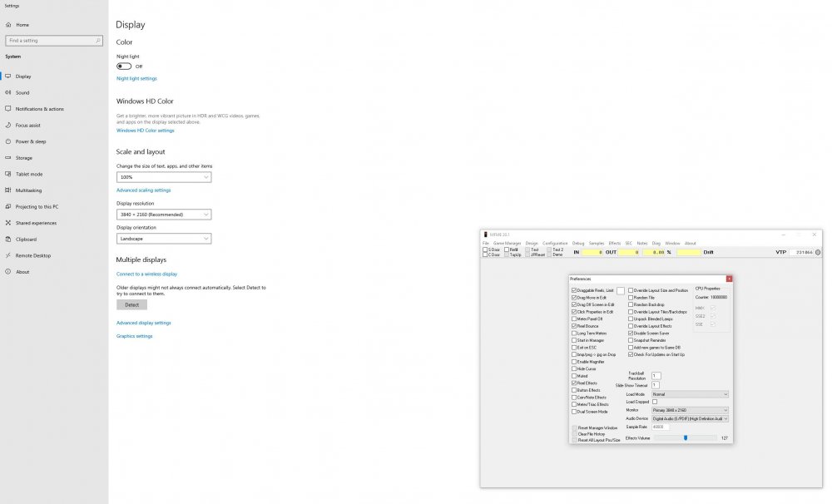Click the round VTP indicator icon
Image resolution: width=832 pixels, height=504 pixels.
click(x=817, y=252)
